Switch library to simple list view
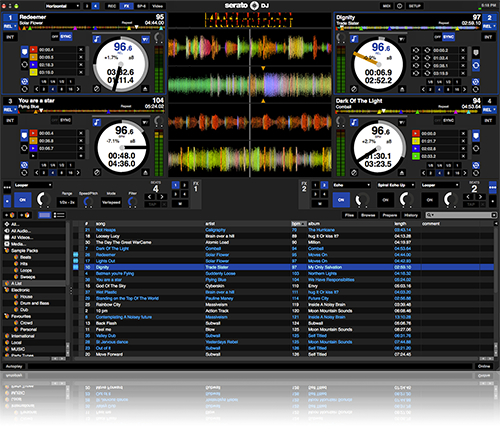 (x=59, y=215)
